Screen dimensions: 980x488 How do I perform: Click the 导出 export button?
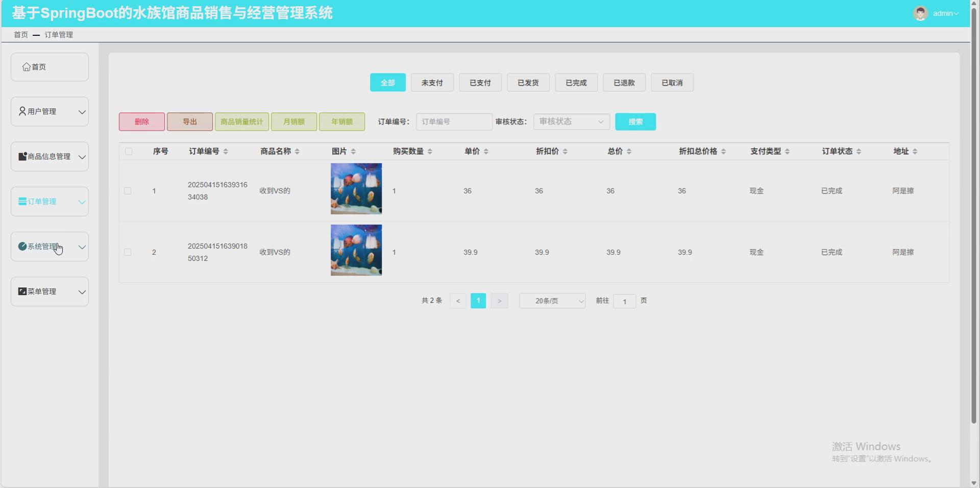[190, 121]
